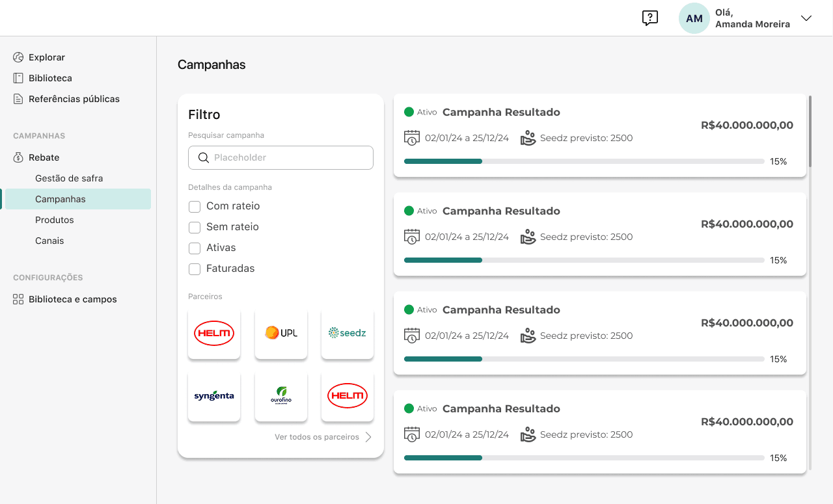Click the Filtro panel heading
This screenshot has width=833, height=504.
point(204,114)
